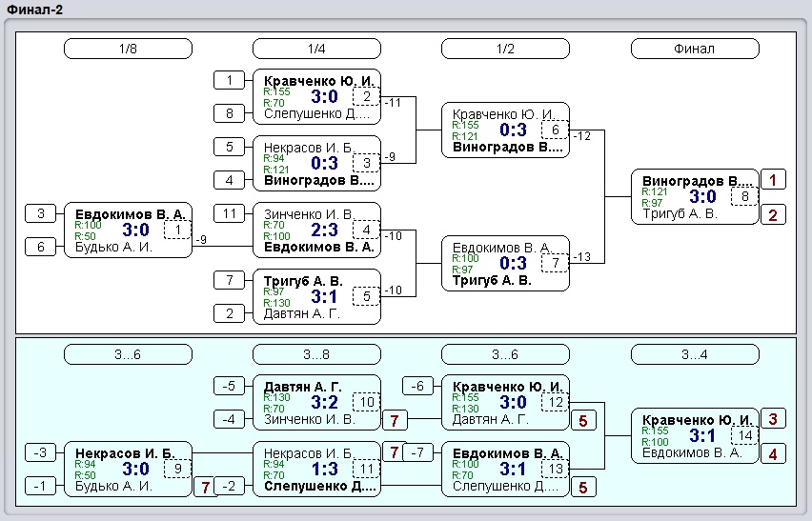
Task: Click seed box 8 next to Слепушенко
Action: pyautogui.click(x=230, y=113)
